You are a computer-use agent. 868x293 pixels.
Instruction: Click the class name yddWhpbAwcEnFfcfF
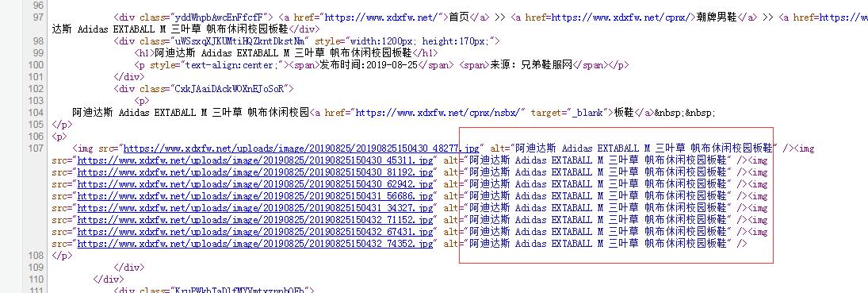click(220, 17)
